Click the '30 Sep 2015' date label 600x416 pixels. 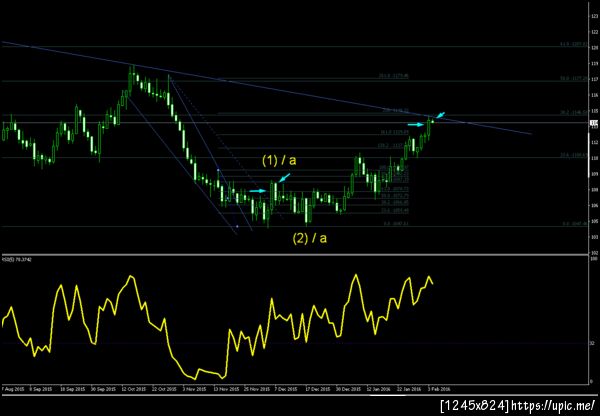point(103,389)
